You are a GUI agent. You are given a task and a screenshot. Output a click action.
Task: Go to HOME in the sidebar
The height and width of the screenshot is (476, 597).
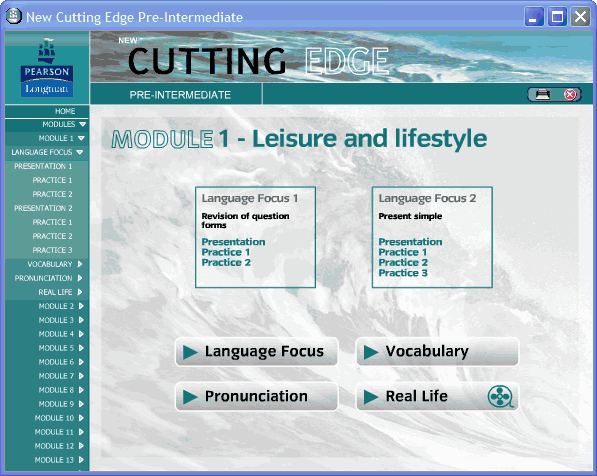coord(65,111)
